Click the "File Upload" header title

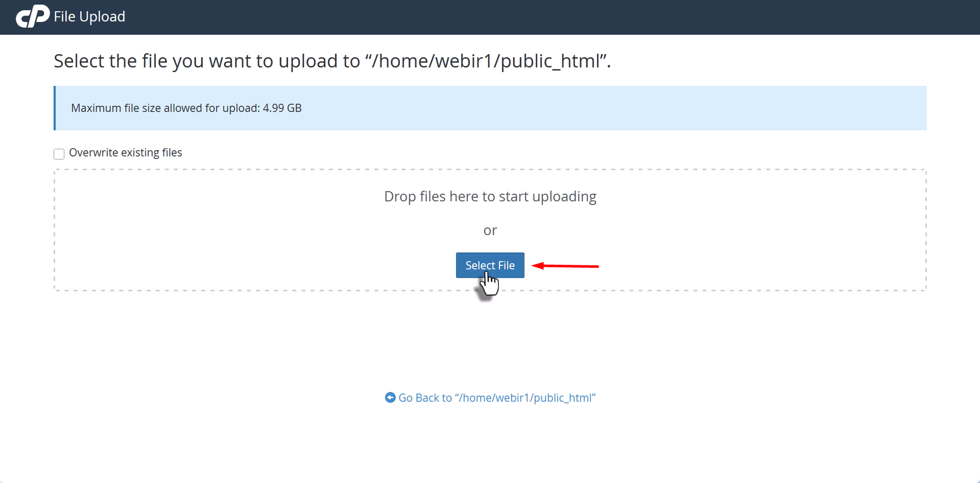(89, 17)
